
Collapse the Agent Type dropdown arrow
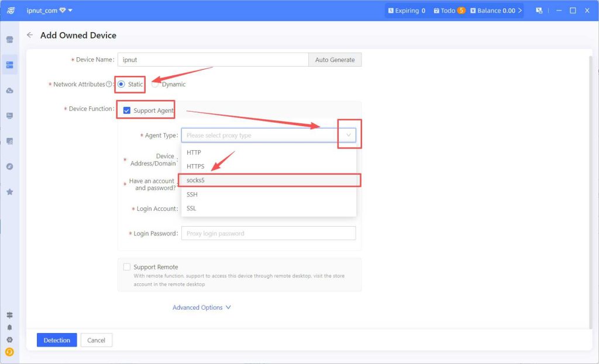click(349, 135)
